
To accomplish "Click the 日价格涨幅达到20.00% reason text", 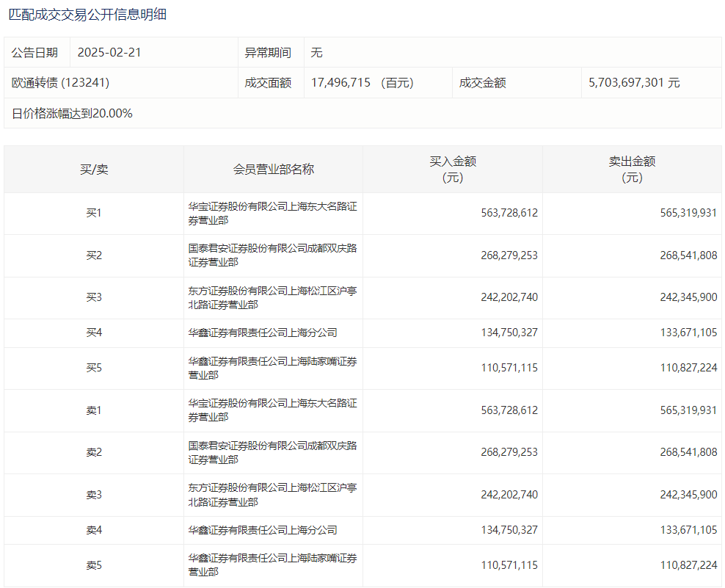I will point(72,114).
